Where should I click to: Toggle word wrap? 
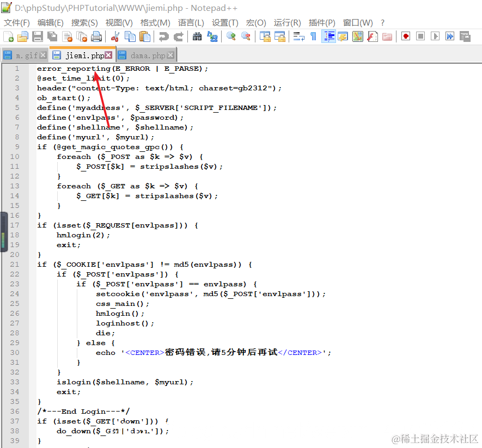298,36
